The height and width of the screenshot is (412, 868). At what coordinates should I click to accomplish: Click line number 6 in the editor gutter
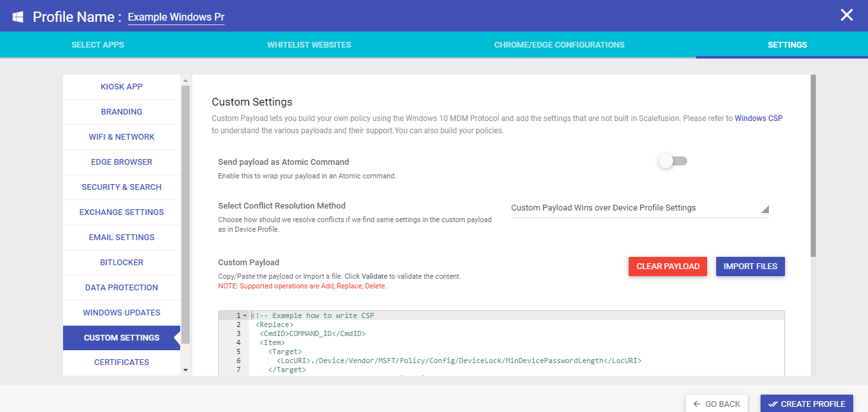tap(238, 361)
